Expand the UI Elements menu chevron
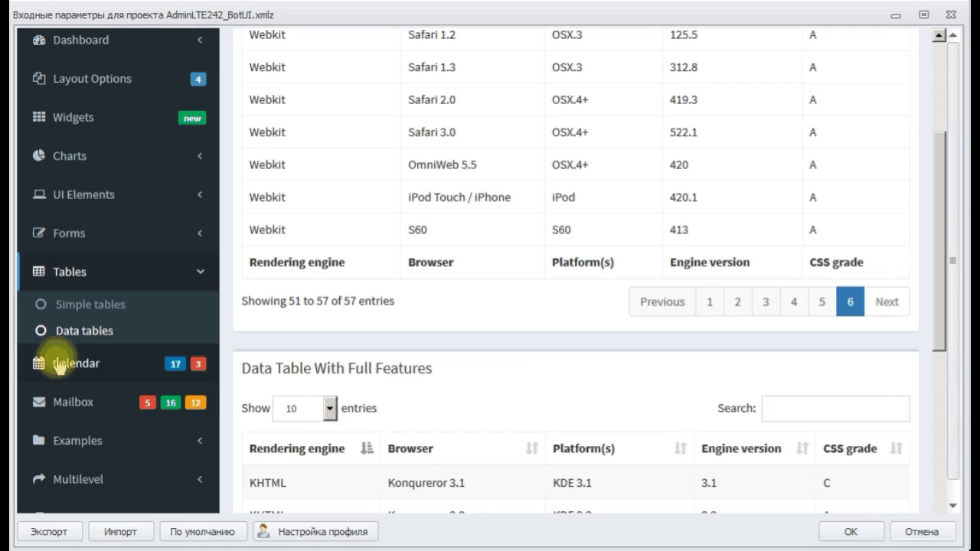 (200, 194)
